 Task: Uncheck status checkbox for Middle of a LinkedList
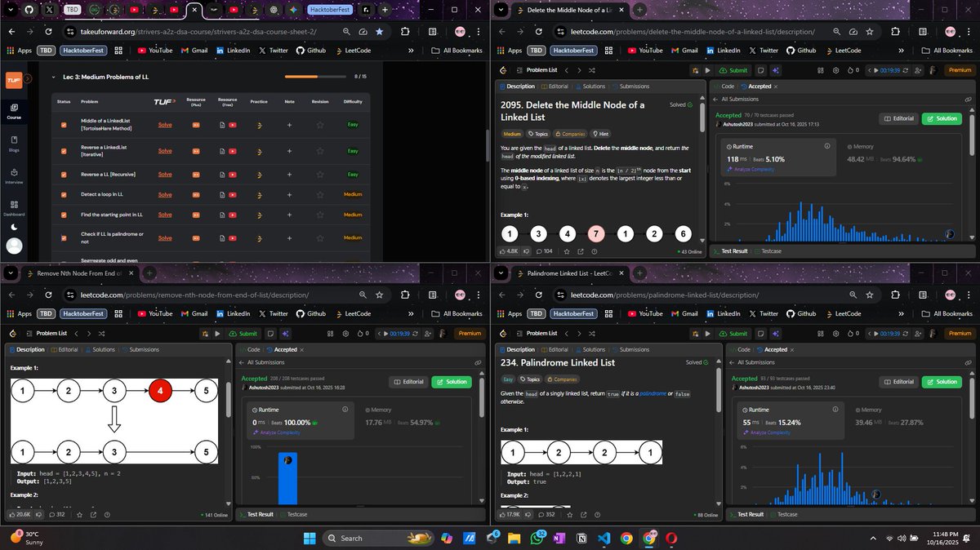tap(64, 126)
